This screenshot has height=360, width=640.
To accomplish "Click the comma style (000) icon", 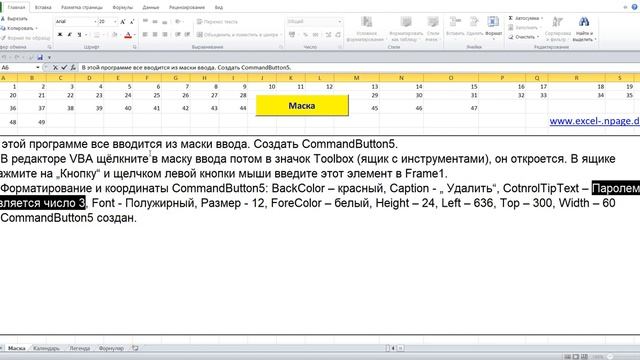I will coord(316,35).
